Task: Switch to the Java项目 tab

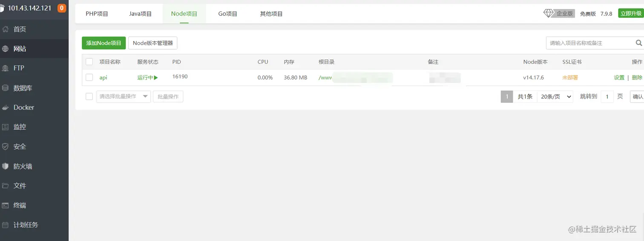Action: pyautogui.click(x=141, y=14)
